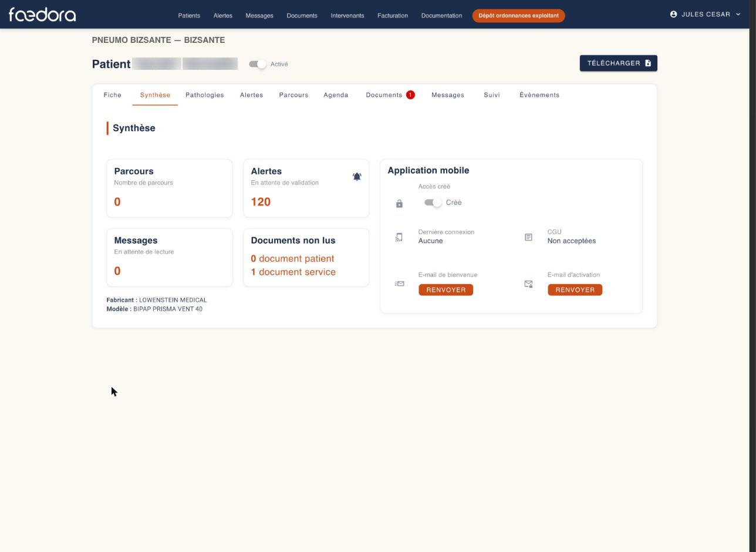
Task: Click the BIPAP PRISMA VENT 40 model text
Action: tap(168, 309)
